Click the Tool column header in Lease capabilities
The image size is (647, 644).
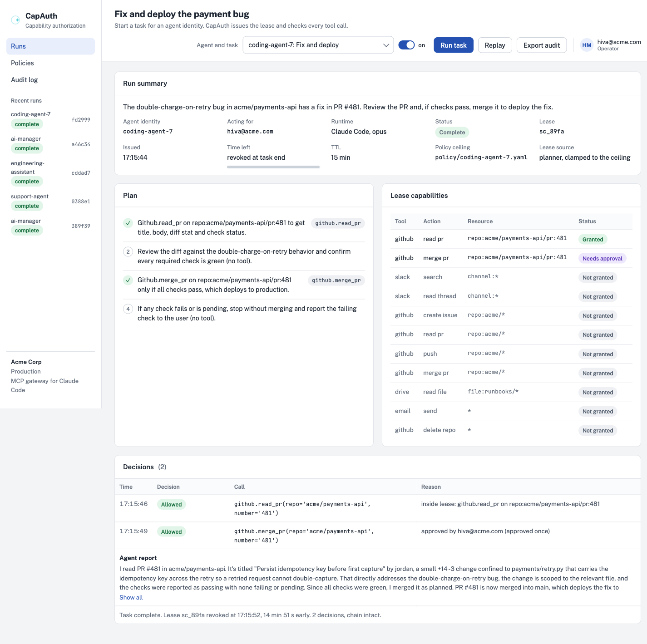(400, 221)
